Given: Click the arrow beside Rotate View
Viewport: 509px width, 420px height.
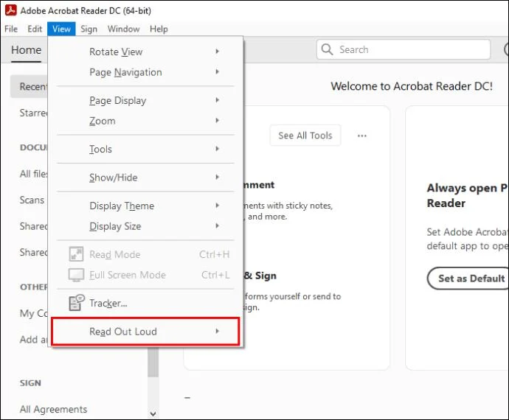Looking at the screenshot, I should 217,52.
